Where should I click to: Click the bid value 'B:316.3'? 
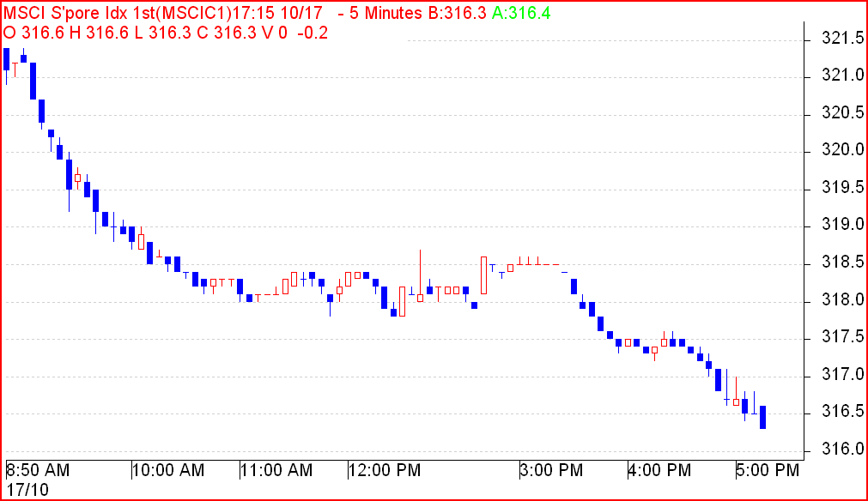pos(458,13)
